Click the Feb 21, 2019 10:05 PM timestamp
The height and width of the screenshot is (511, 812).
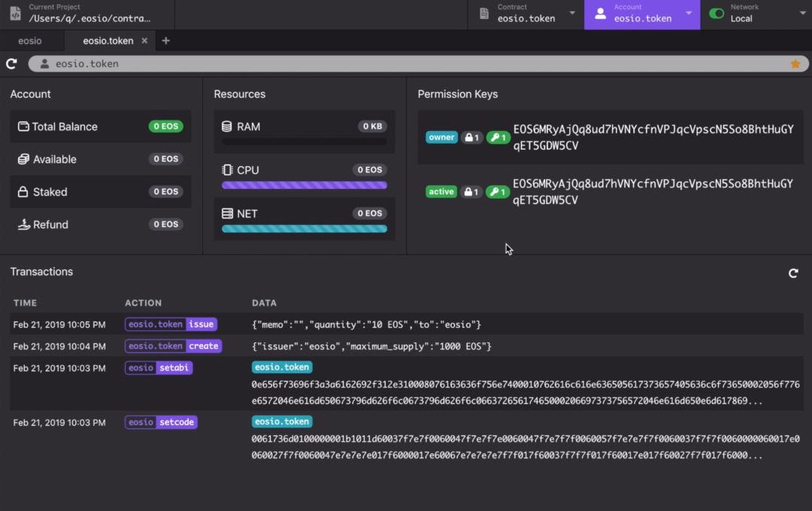59,324
